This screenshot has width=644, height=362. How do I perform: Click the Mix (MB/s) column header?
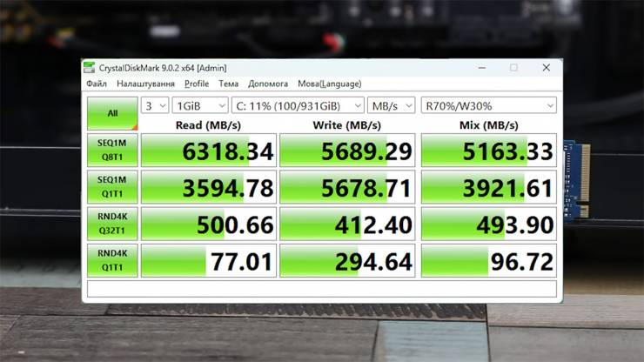click(x=489, y=125)
